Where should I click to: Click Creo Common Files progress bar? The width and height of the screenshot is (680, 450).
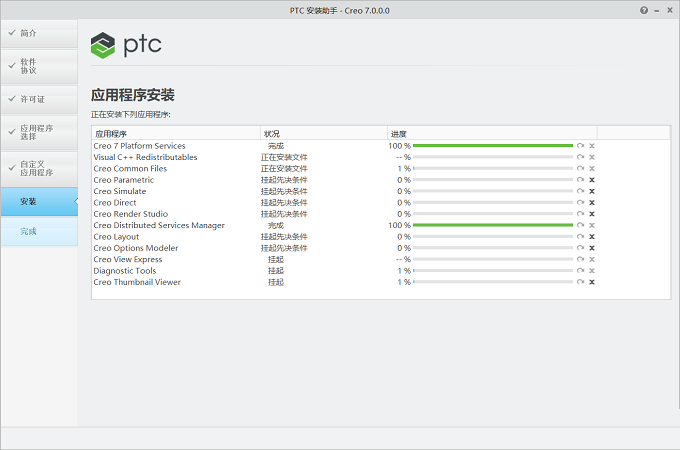pyautogui.click(x=493, y=168)
